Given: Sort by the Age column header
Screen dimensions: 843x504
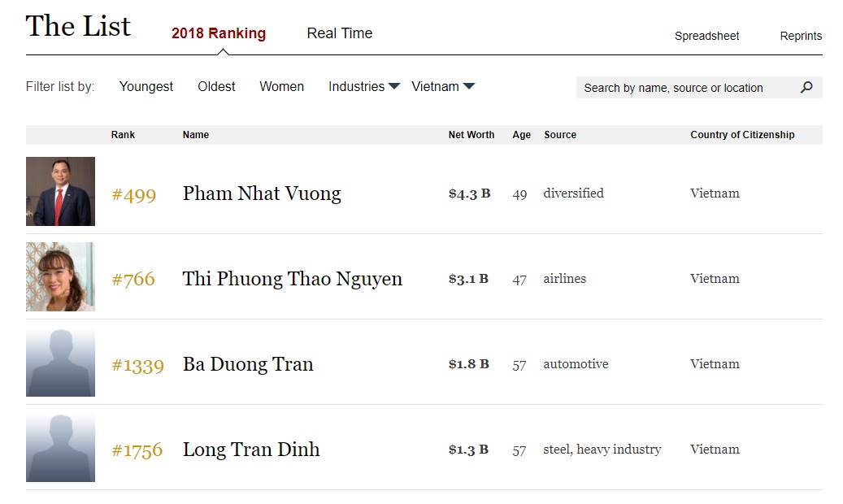Looking at the screenshot, I should click(x=521, y=135).
